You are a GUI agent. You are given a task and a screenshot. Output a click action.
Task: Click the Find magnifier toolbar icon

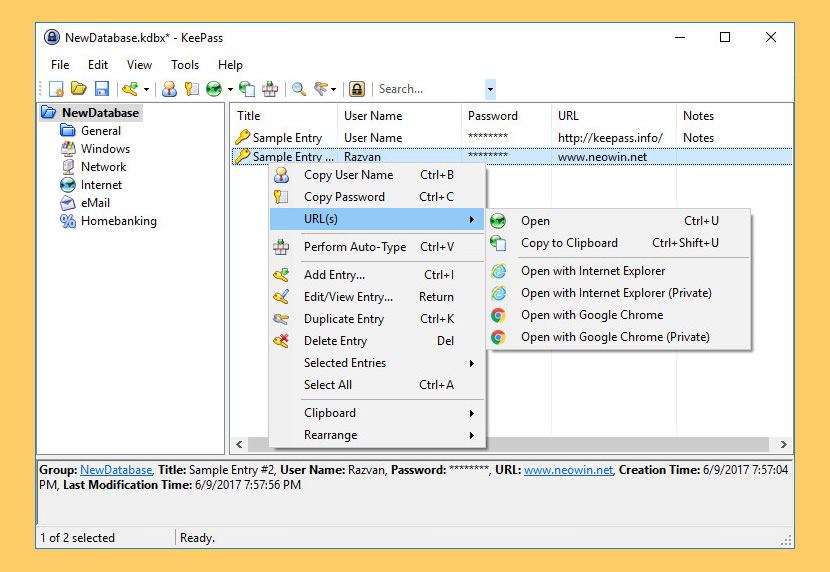[x=299, y=89]
